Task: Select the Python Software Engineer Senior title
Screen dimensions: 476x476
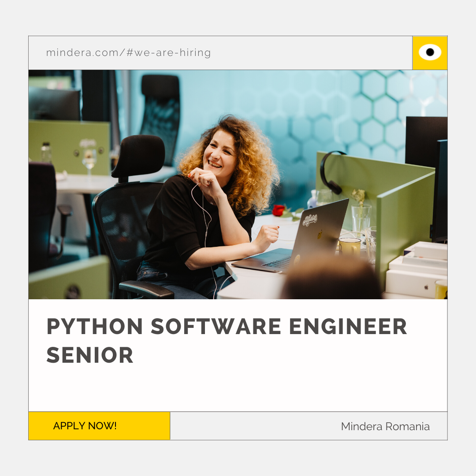Action: click(227, 341)
